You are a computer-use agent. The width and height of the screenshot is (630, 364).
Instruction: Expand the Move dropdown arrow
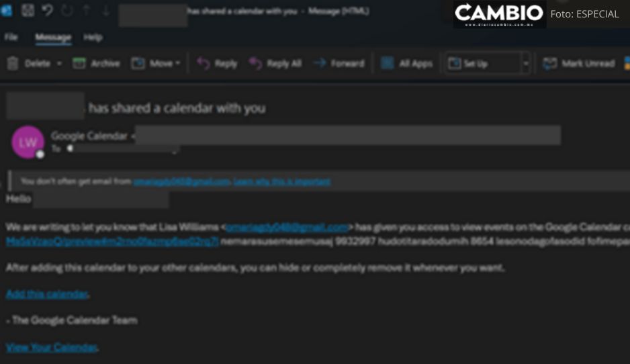pyautogui.click(x=177, y=64)
